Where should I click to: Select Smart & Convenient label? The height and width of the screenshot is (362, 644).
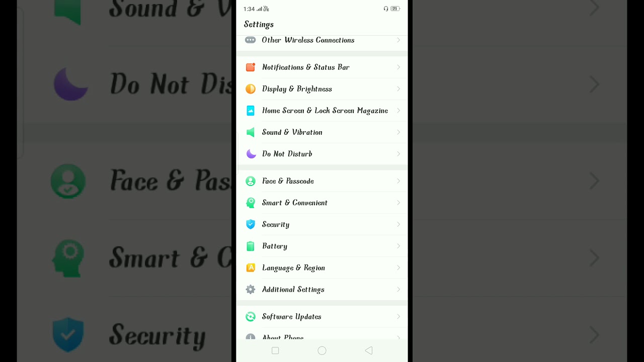pos(294,203)
